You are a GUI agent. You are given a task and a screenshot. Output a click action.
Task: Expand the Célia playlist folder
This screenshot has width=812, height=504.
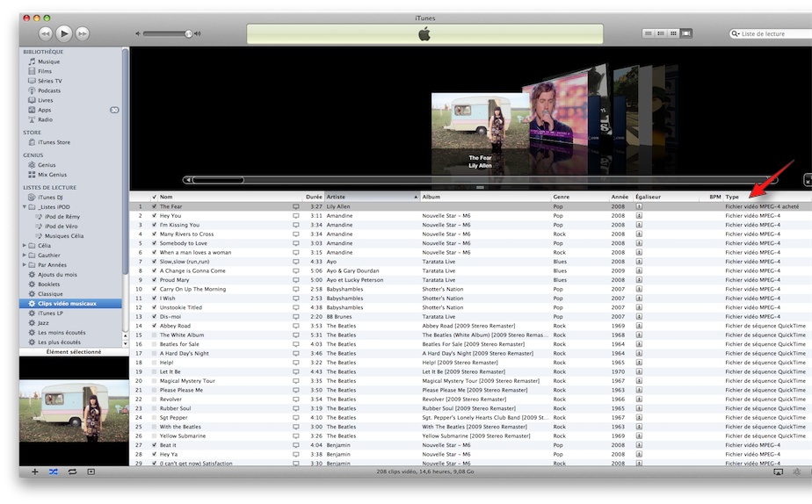(x=25, y=246)
